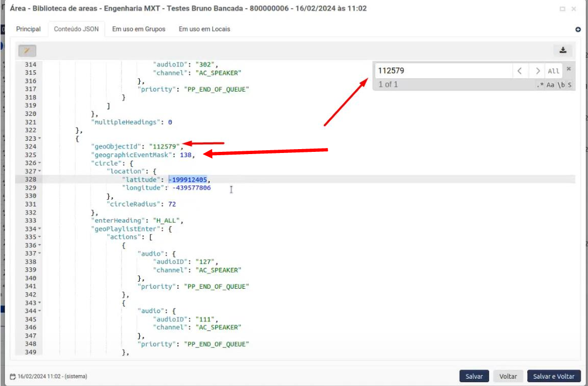Go to next search match arrow
Image resolution: width=588 pixels, height=386 pixels.
tap(537, 71)
